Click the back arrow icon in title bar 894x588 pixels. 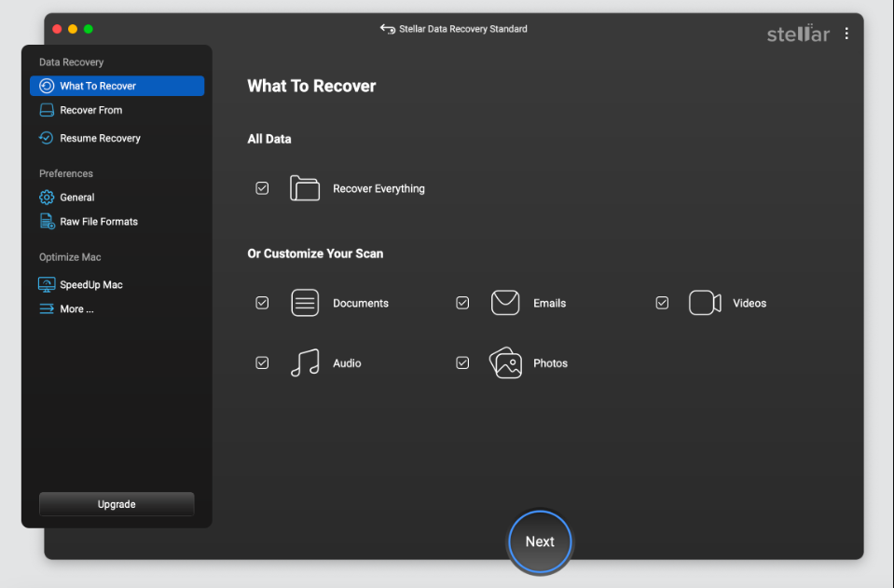tap(388, 29)
